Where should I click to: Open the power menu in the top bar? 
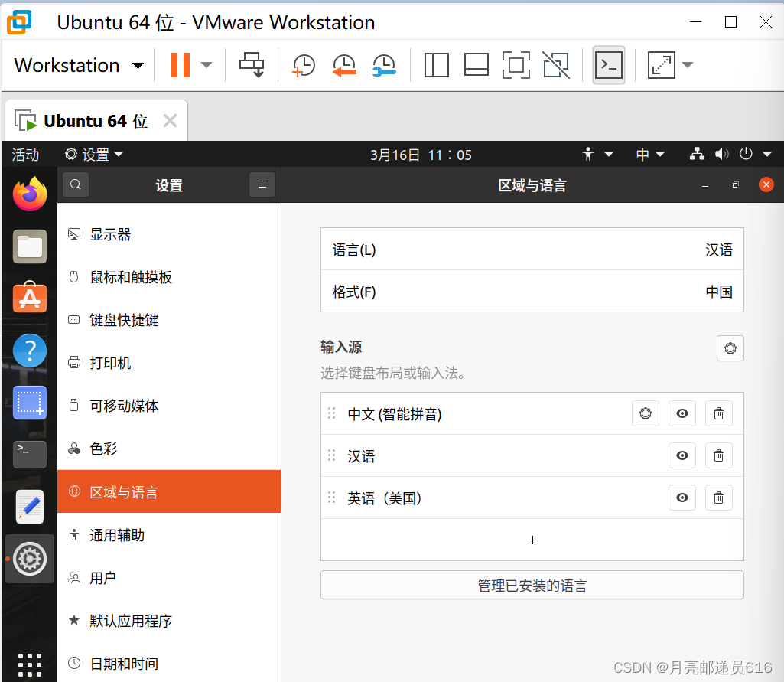pos(746,154)
